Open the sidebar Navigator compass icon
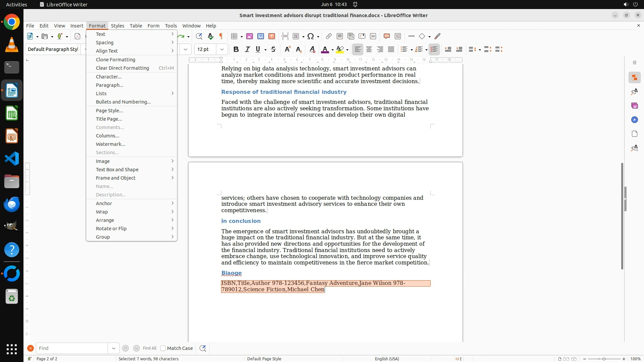644x362 pixels. click(x=634, y=120)
